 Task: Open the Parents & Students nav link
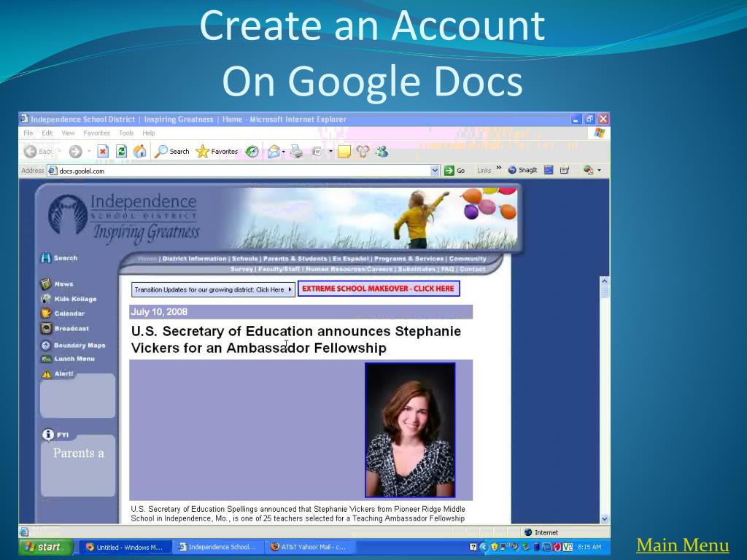(295, 259)
